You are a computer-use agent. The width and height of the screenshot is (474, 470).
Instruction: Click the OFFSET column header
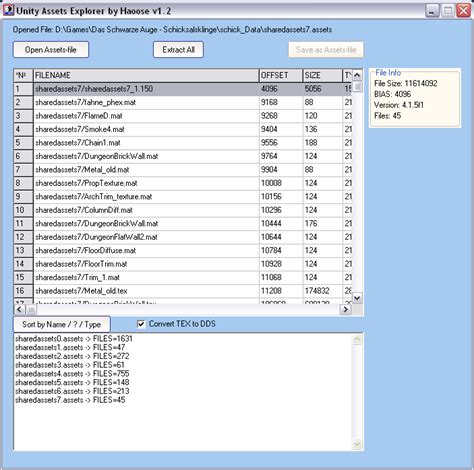pyautogui.click(x=281, y=75)
